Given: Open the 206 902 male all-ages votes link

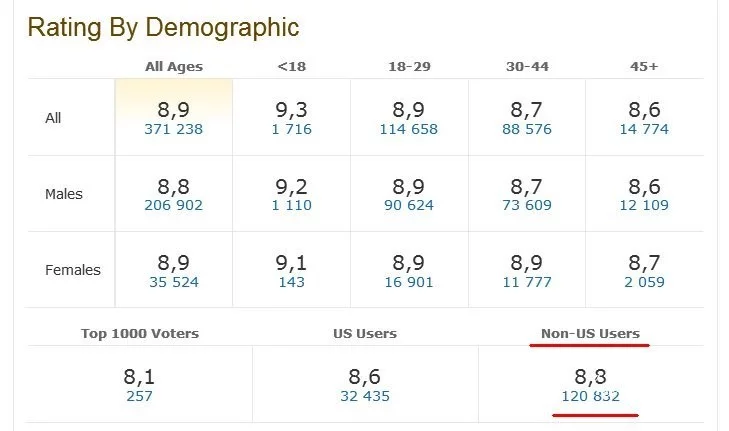Looking at the screenshot, I should (x=173, y=205).
